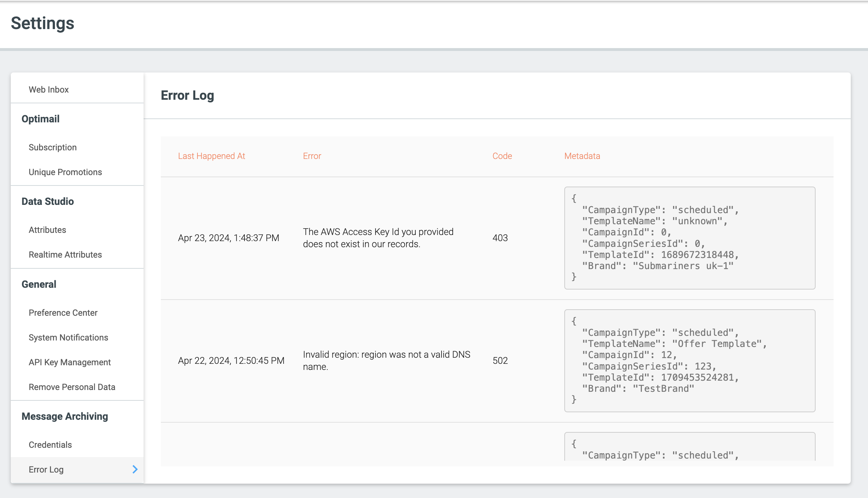Viewport: 868px width, 498px height.
Task: Select the Apr 23, 2024, 1:48:37 PM timestamp
Action: (x=228, y=238)
